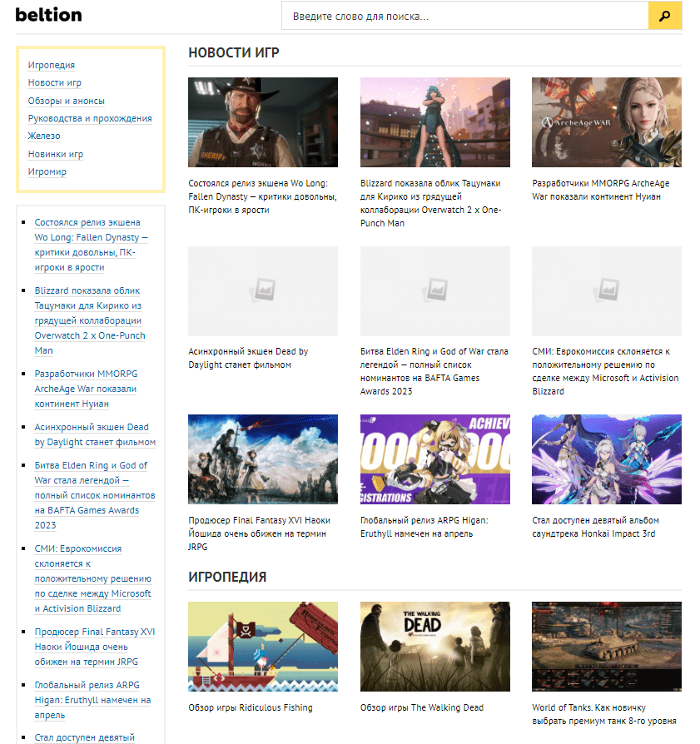Open the card headline СМИ: Еврокомиссия склоняется
The height and width of the screenshot is (744, 700).
point(606,371)
